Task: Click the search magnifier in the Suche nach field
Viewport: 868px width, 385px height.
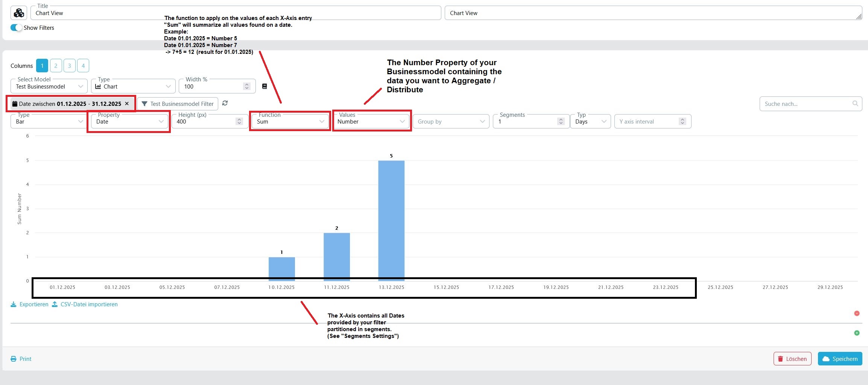Action: pyautogui.click(x=855, y=104)
